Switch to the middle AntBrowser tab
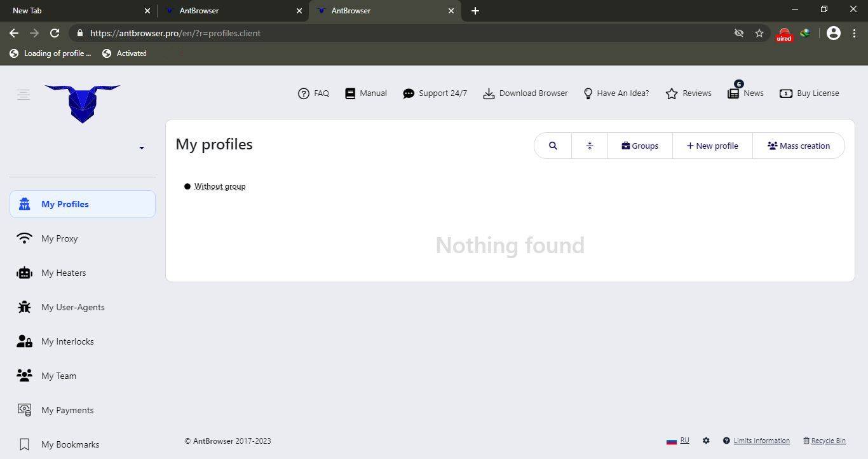 pos(233,11)
